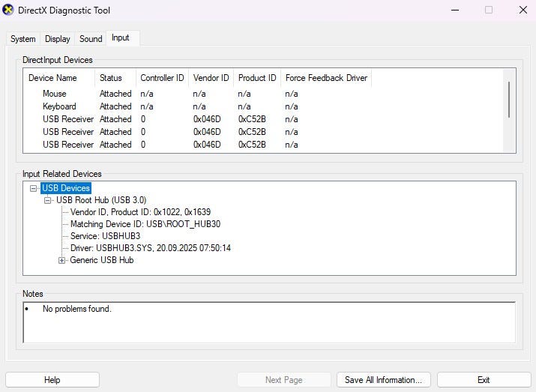Select the Input tab

(x=120, y=38)
